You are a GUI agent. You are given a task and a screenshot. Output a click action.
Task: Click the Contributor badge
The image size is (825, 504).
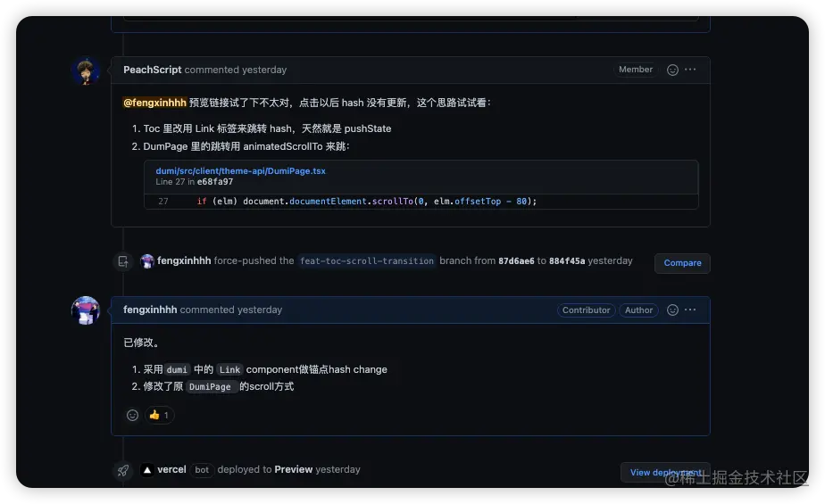pos(586,310)
